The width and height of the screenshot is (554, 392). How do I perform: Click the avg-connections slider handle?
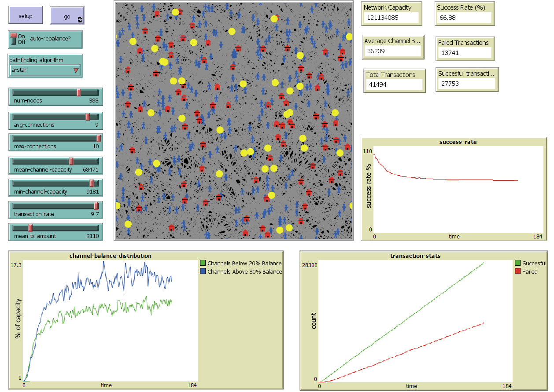click(88, 117)
